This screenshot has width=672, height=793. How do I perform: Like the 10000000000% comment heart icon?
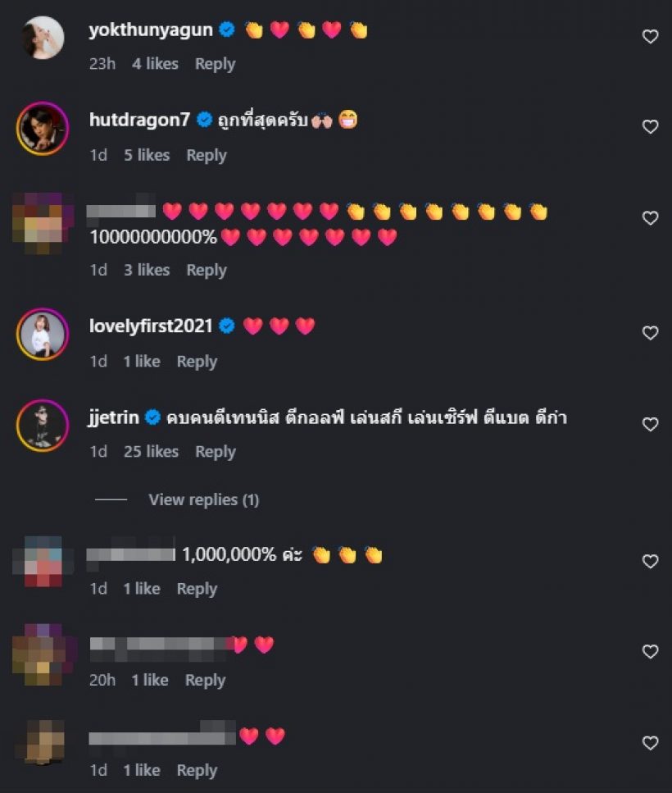[650, 218]
